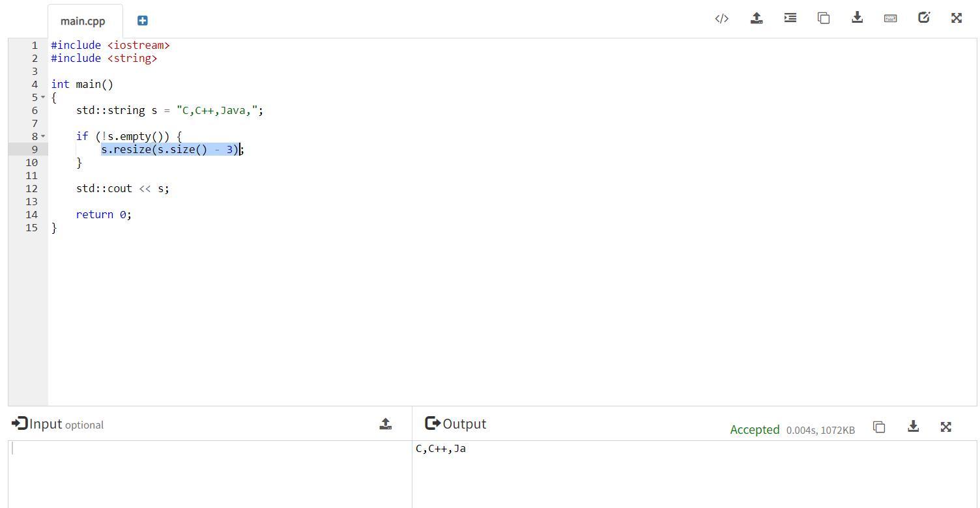Add a new file tab with plus icon

coord(143,21)
